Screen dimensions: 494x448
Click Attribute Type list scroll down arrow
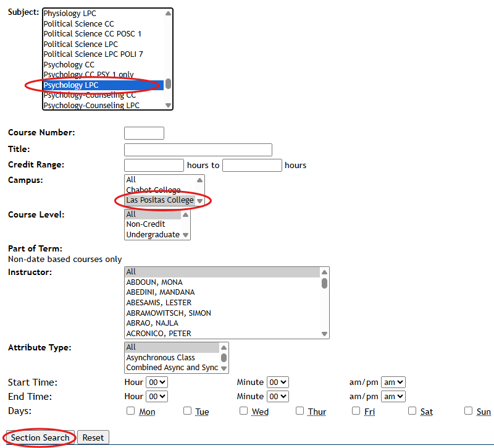(x=224, y=368)
